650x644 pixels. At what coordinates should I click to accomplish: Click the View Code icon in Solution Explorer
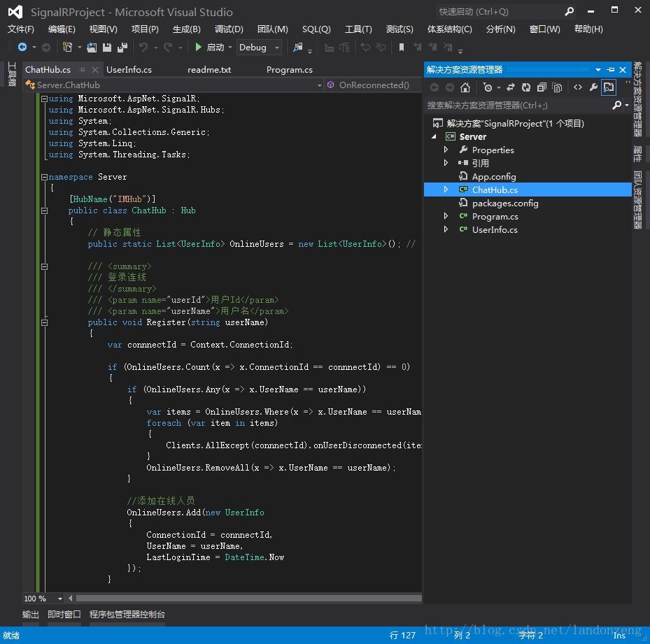(x=578, y=87)
